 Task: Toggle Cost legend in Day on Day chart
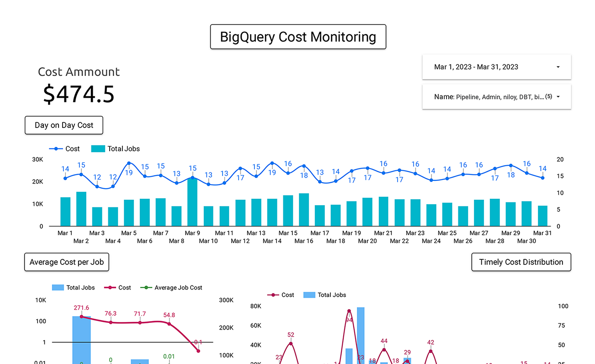pos(64,149)
